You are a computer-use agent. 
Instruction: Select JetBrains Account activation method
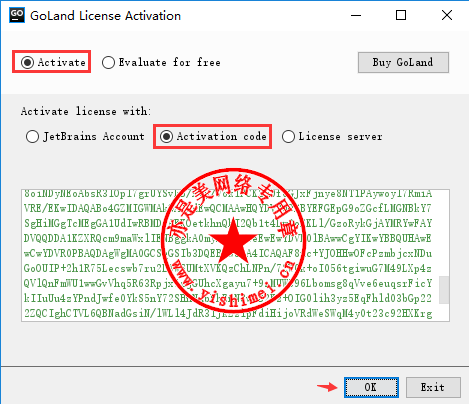coord(85,137)
